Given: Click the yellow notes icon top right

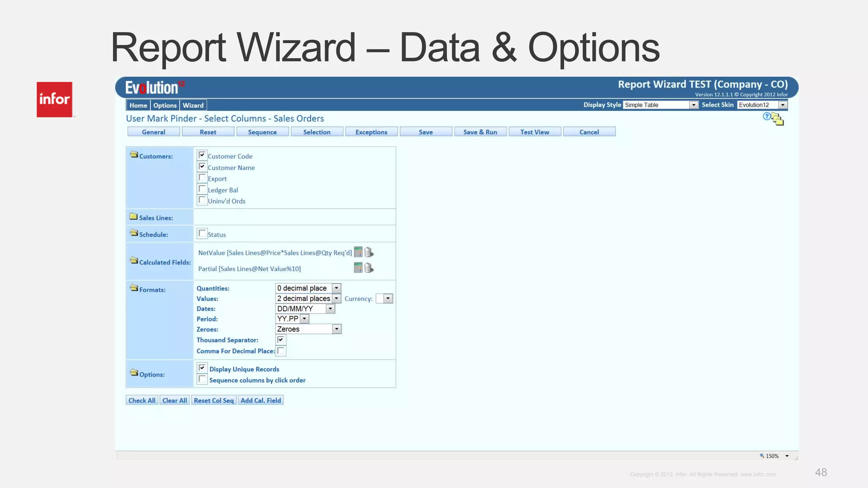Looking at the screenshot, I should [778, 119].
